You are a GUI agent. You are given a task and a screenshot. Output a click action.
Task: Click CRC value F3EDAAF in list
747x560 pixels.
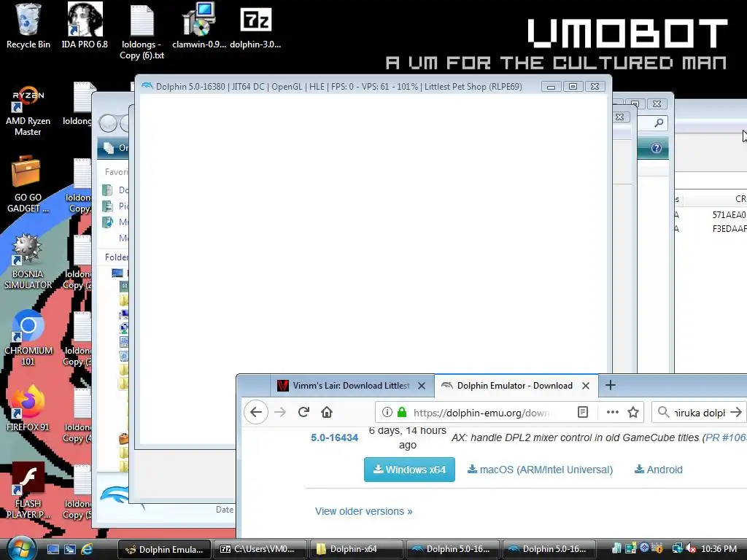tap(729, 228)
